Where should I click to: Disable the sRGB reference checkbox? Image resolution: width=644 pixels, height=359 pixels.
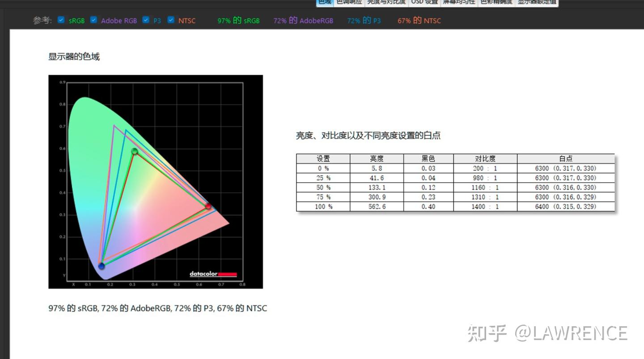[x=61, y=20]
